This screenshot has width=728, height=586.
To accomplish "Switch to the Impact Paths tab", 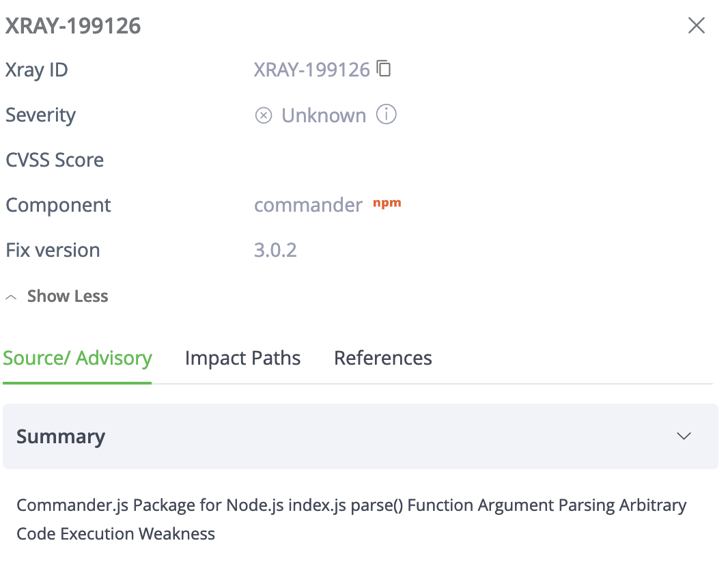I will (x=242, y=357).
